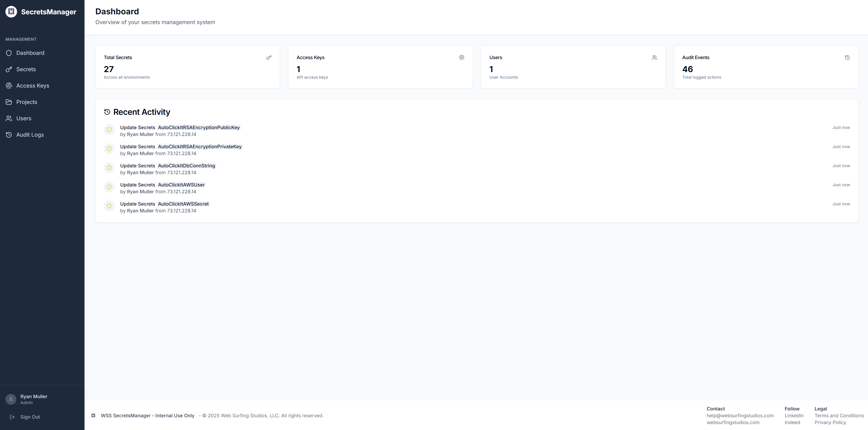
Task: Open the Privacy Policy link
Action: pyautogui.click(x=830, y=422)
